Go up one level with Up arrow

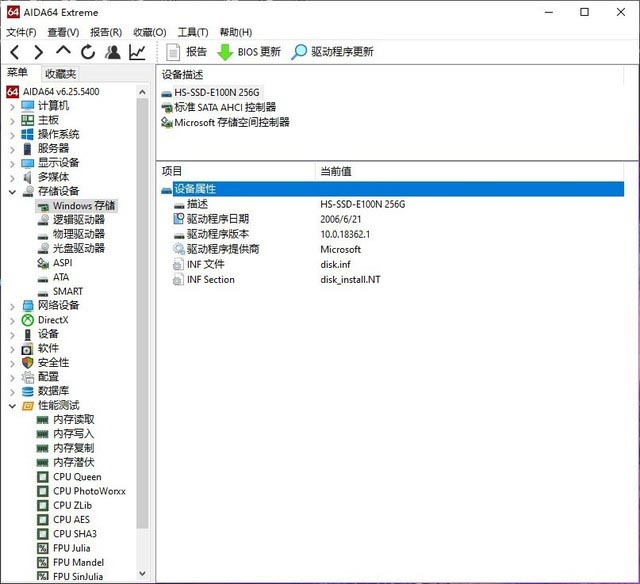(x=63, y=51)
